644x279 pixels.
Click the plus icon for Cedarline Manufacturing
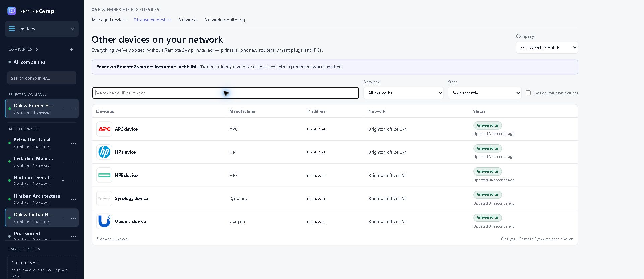pyautogui.click(x=63, y=162)
